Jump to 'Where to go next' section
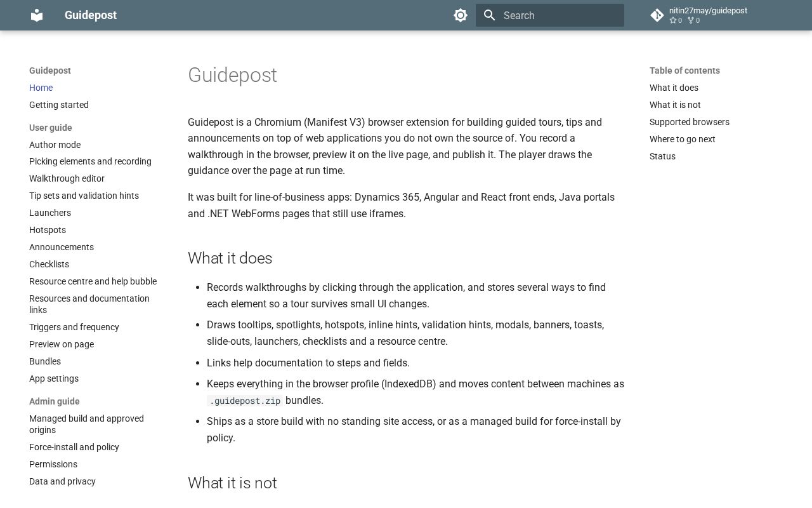Viewport: 812px width, 508px height. click(683, 139)
